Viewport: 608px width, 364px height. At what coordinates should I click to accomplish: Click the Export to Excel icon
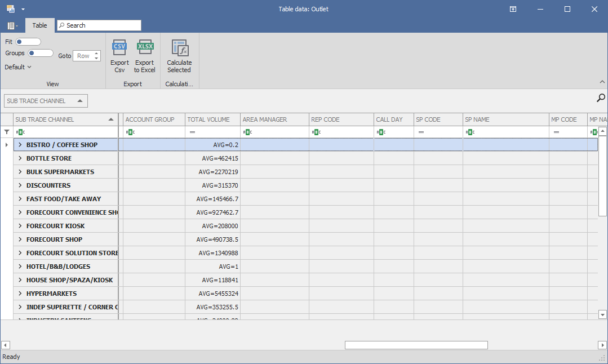pyautogui.click(x=145, y=48)
